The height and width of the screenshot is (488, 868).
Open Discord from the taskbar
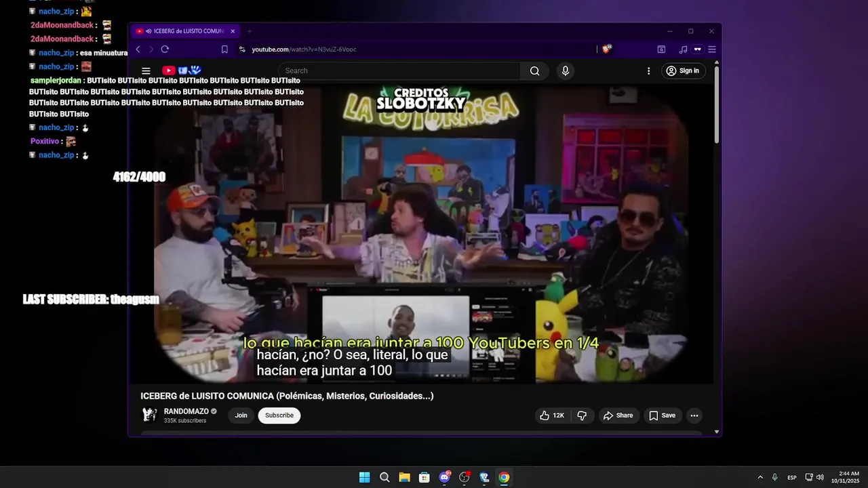444,477
